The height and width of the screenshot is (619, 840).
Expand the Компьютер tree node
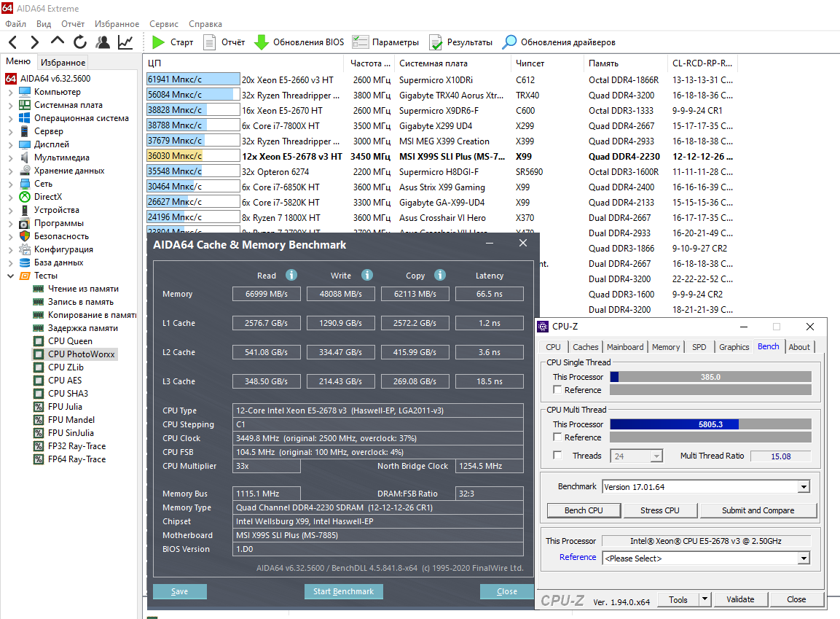tap(10, 92)
